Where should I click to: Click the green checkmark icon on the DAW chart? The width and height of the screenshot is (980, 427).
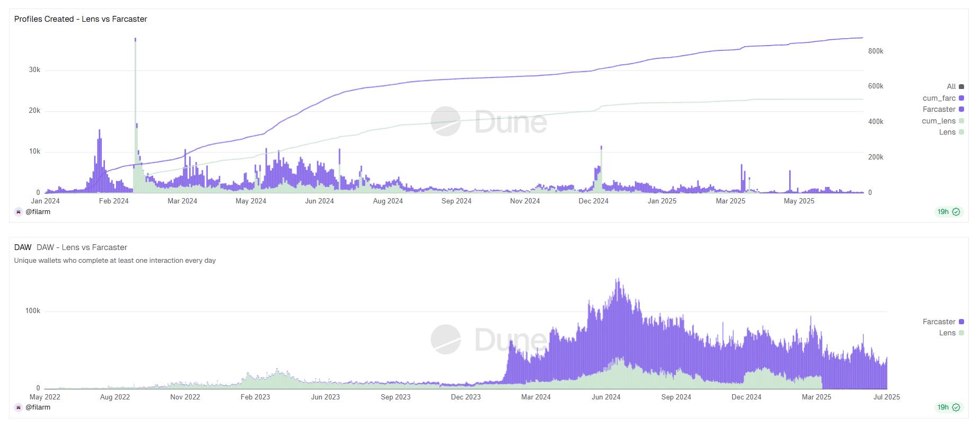[956, 407]
